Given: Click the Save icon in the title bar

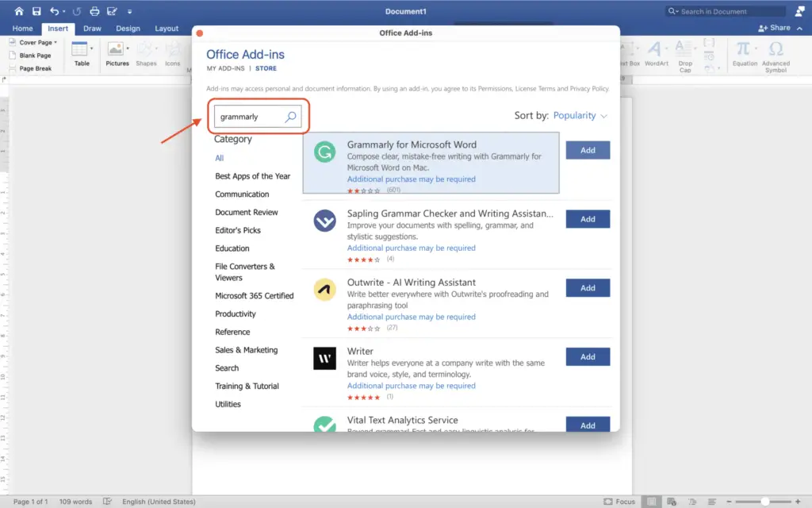Looking at the screenshot, I should point(36,11).
